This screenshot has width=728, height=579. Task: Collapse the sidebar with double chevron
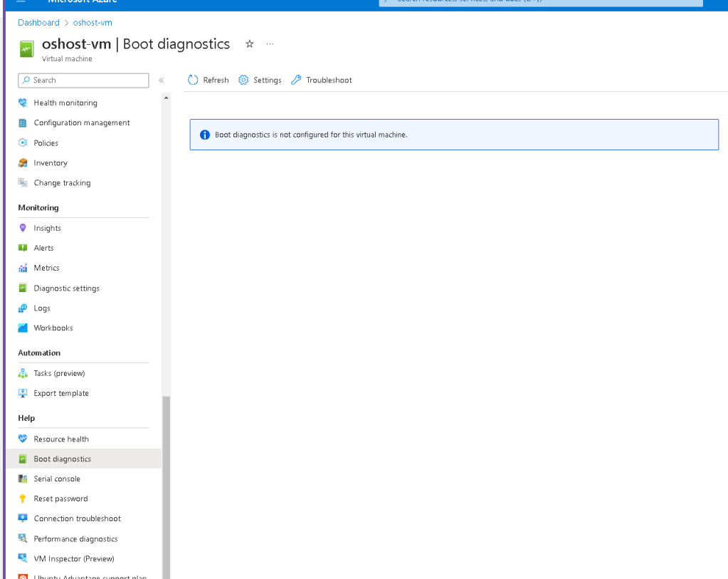coord(161,80)
